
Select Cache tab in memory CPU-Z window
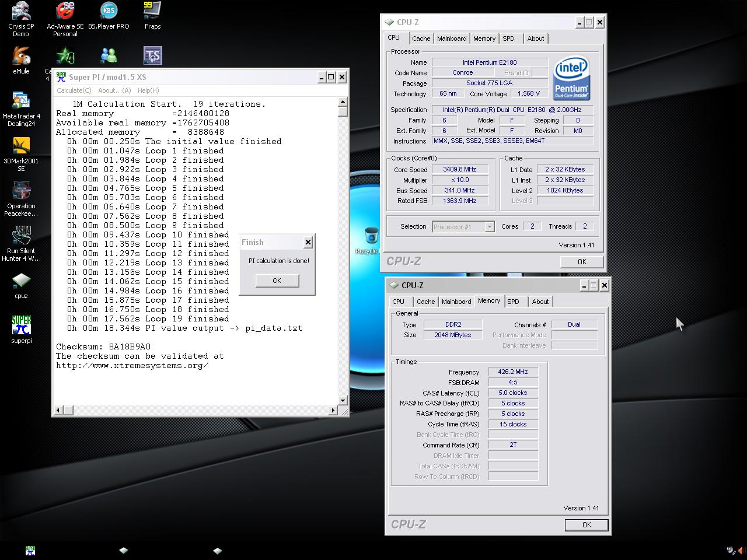[x=425, y=302]
